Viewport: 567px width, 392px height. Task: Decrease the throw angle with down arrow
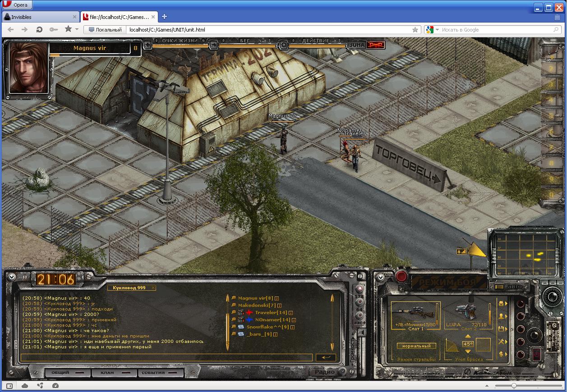(468, 351)
